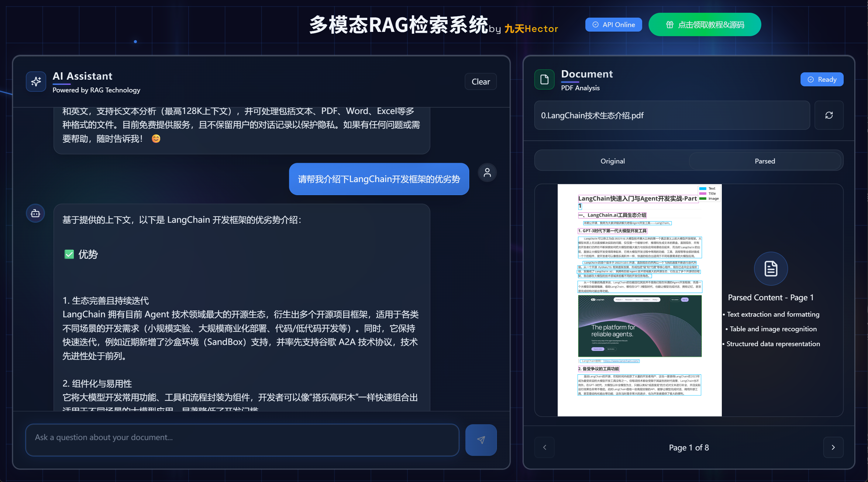
Task: Click the gift icon on the green button
Action: [x=670, y=25]
